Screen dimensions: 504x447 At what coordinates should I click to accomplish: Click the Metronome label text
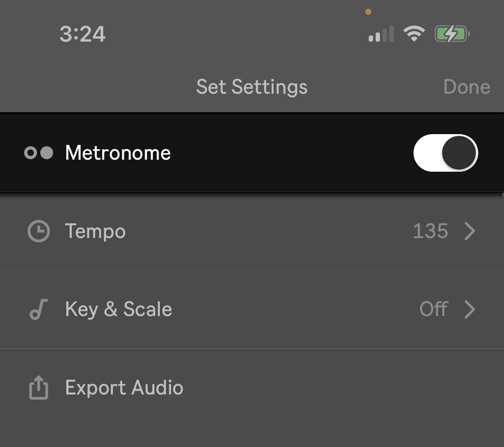(118, 153)
